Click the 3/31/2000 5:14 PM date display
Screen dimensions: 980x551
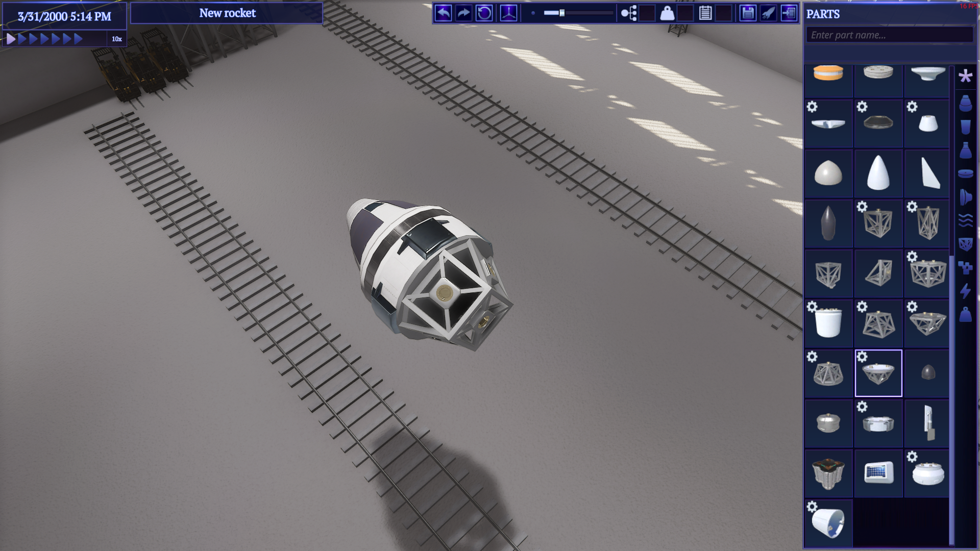(64, 16)
